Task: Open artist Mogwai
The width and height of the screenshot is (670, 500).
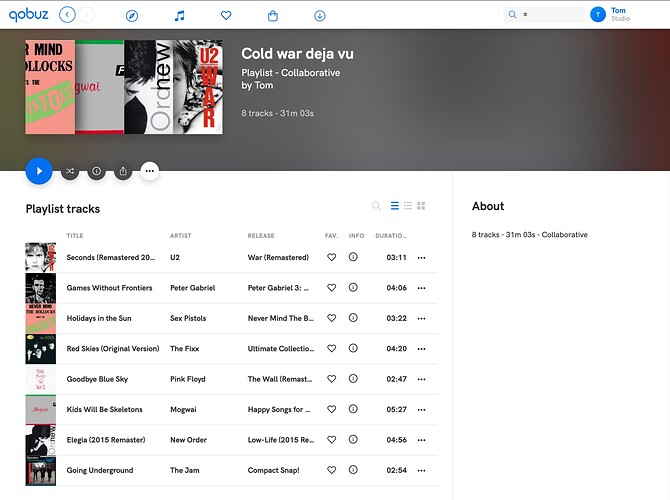Action: (x=183, y=409)
